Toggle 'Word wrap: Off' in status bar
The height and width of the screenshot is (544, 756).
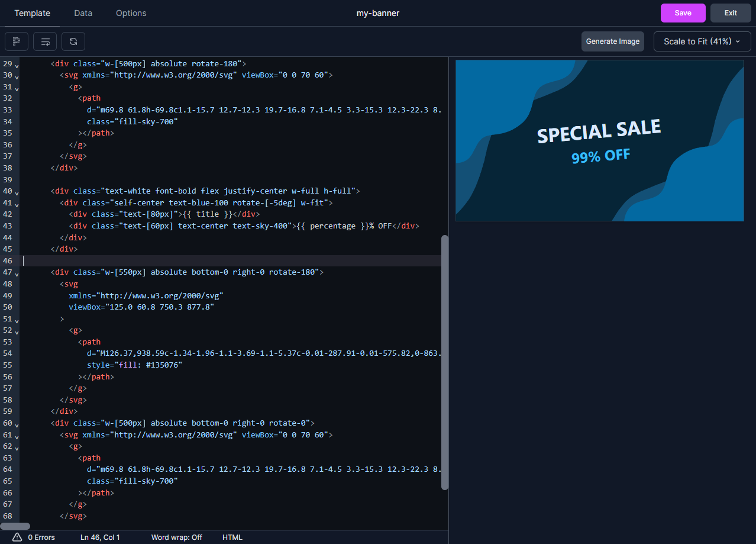tap(177, 537)
